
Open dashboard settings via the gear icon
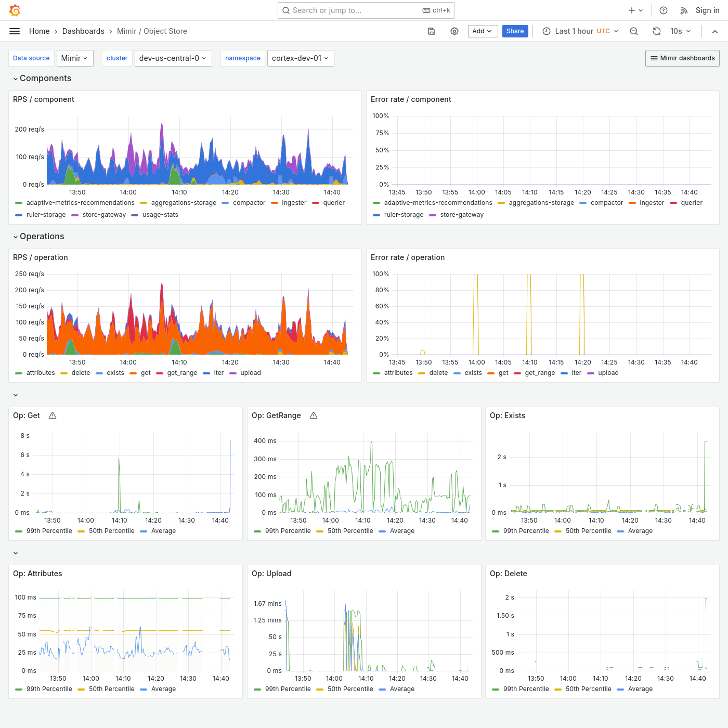(x=454, y=31)
